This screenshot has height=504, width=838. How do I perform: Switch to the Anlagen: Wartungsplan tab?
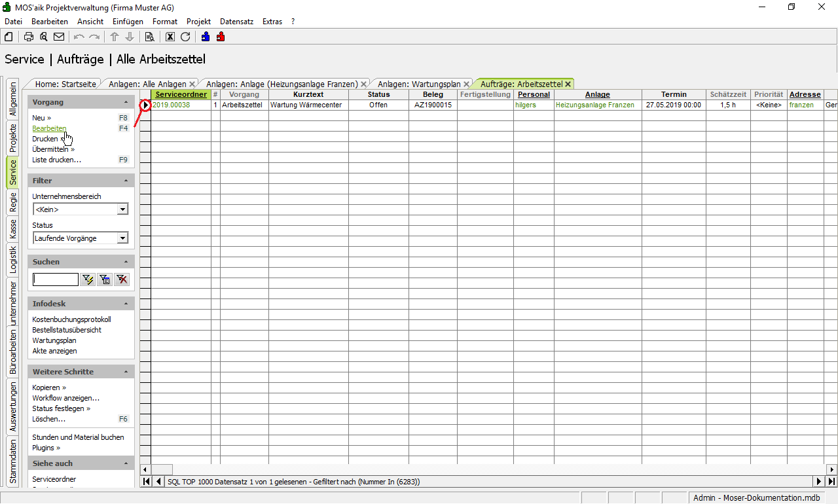[x=419, y=84]
